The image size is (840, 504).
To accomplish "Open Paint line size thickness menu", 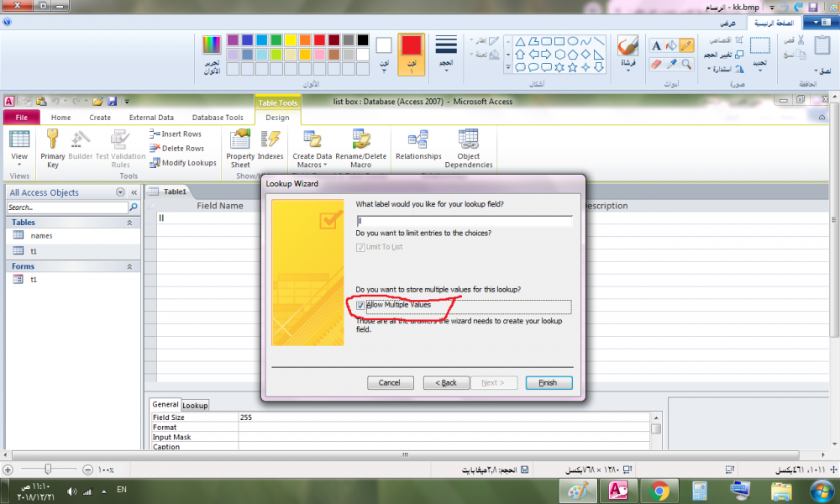I will click(x=446, y=54).
